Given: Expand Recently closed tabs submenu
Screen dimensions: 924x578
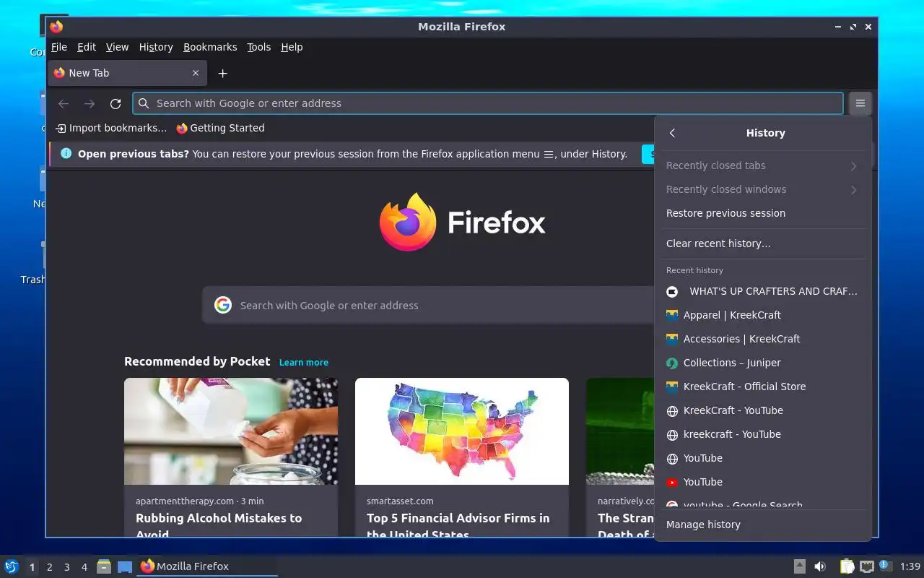Looking at the screenshot, I should (x=763, y=165).
